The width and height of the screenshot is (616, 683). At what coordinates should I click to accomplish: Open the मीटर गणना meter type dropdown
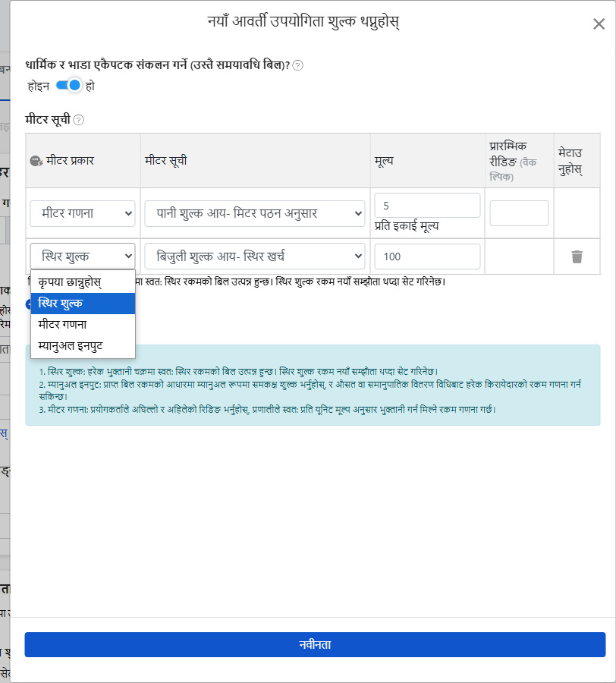tap(83, 213)
